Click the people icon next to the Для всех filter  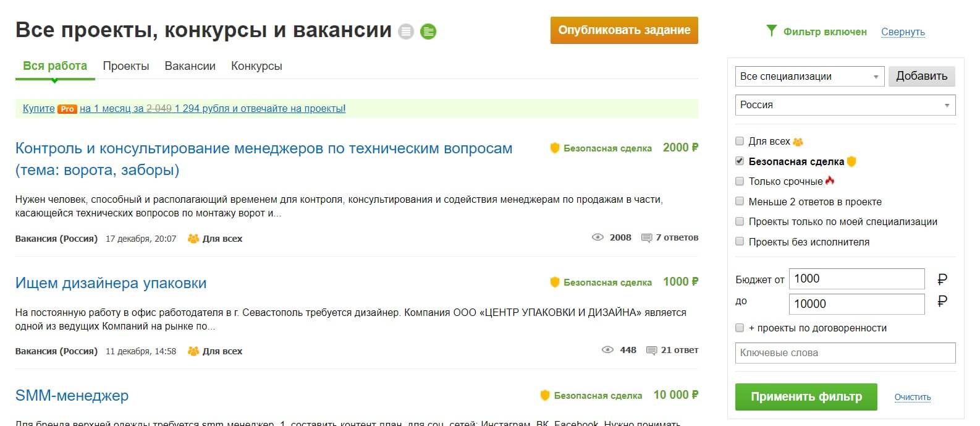(x=798, y=142)
